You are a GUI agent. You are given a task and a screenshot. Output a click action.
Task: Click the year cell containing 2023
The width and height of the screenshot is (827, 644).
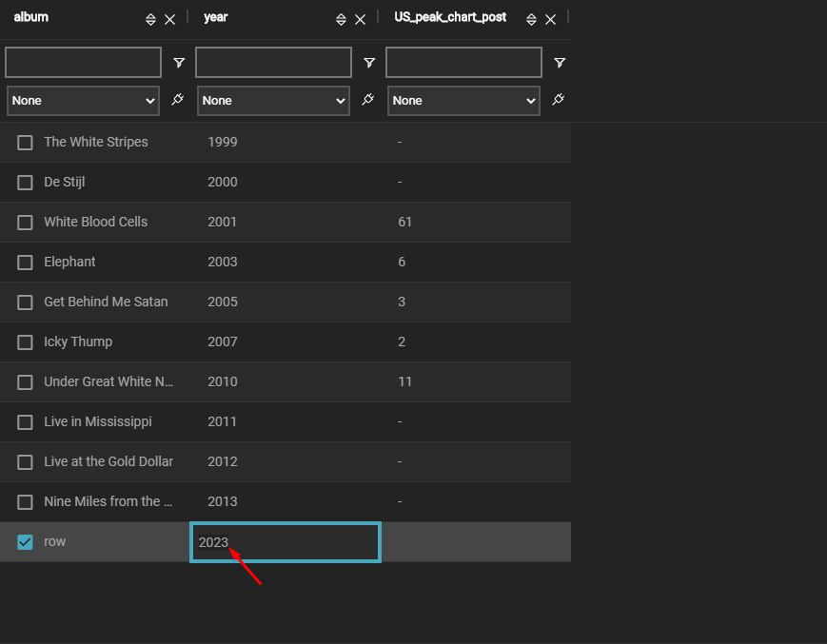pos(286,542)
